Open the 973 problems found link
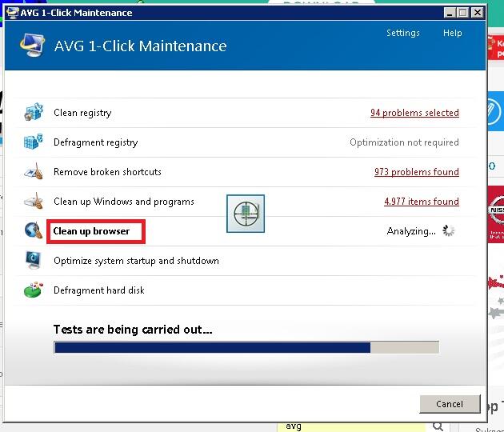 416,172
